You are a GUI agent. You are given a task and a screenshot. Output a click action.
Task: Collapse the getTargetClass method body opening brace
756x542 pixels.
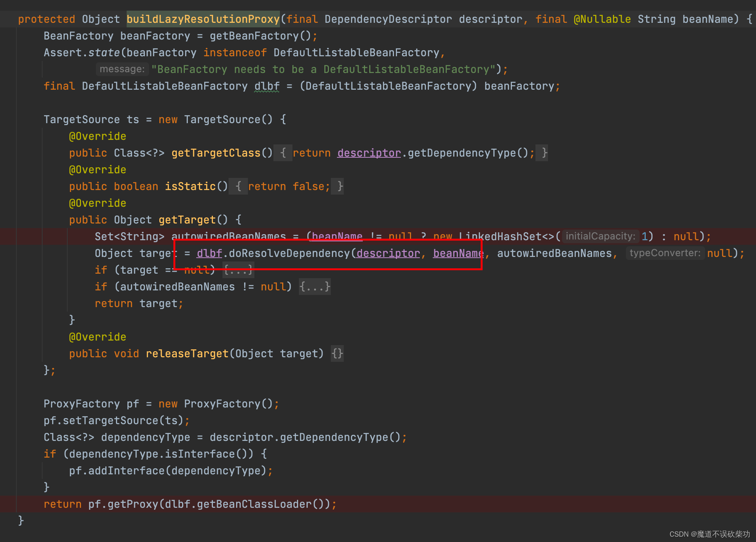(283, 153)
